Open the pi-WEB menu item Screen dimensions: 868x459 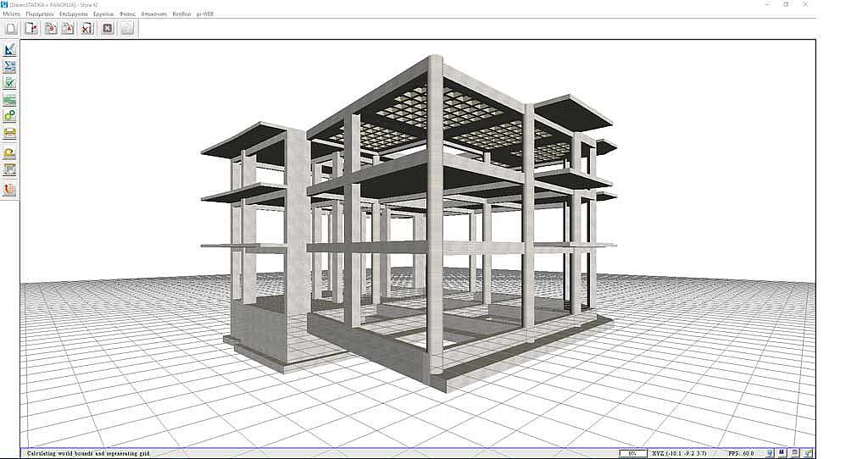pos(205,14)
